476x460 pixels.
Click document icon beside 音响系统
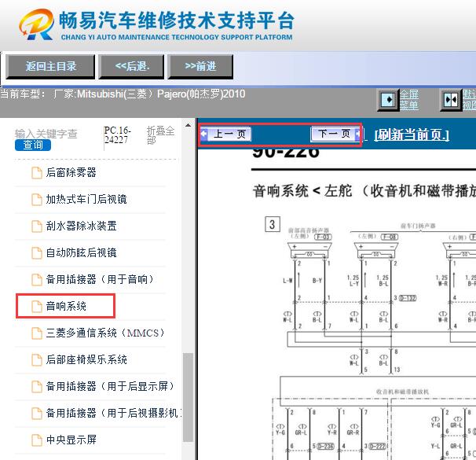(x=37, y=307)
